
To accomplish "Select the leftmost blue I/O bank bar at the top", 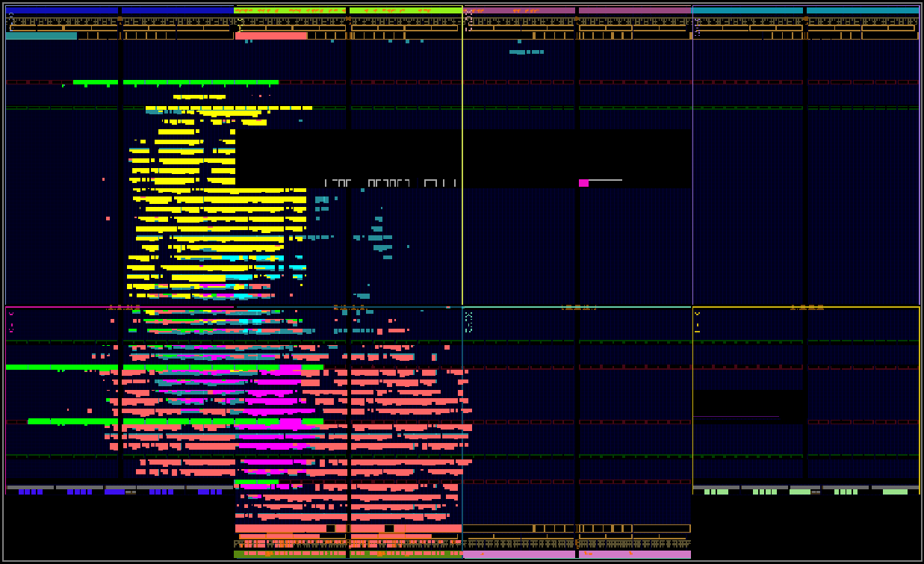I will click(x=63, y=10).
